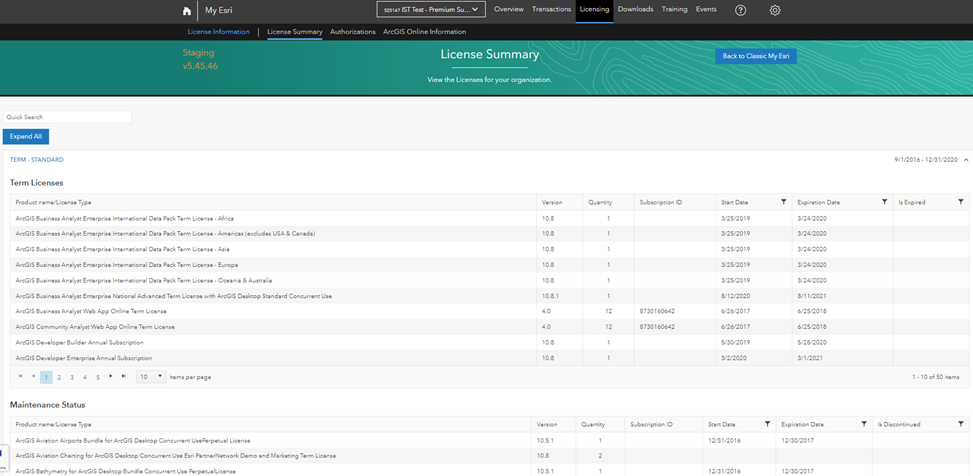Screen dimensions: 973x476
Task: Select National Advanced Term License row
Action: (x=490, y=296)
